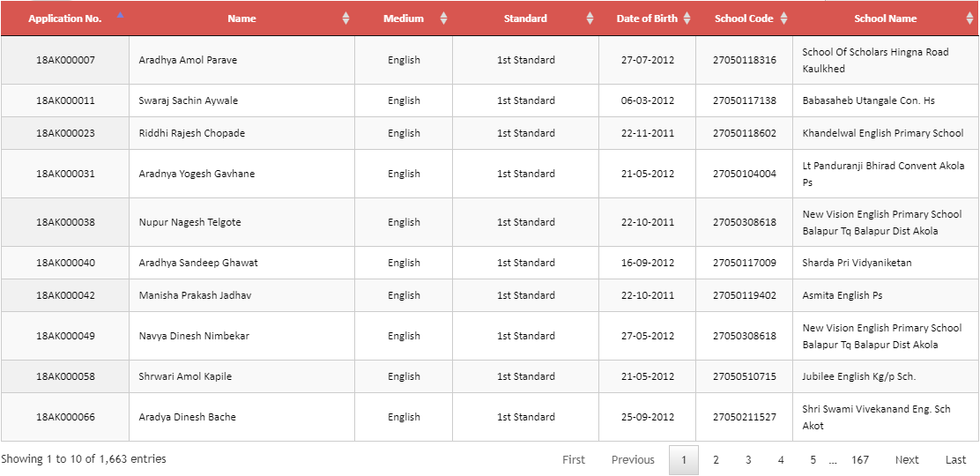980x476 pixels.
Task: Click the sort arrows beside the Name header
Action: click(x=345, y=19)
